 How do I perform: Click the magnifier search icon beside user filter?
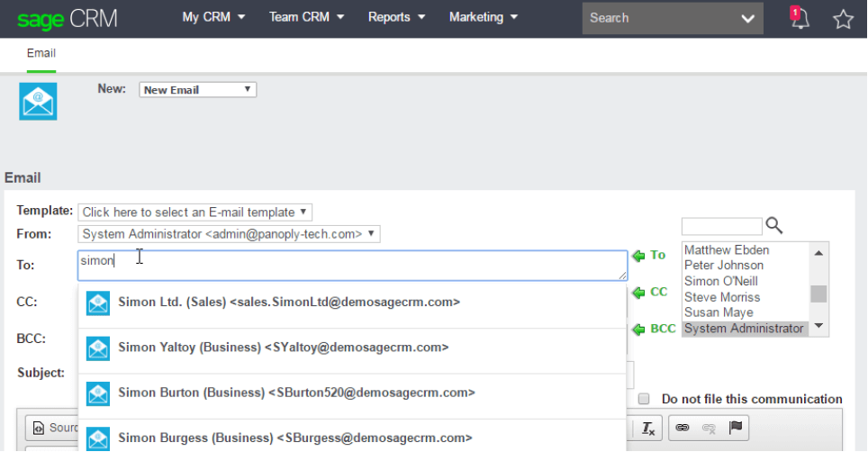coord(773,225)
